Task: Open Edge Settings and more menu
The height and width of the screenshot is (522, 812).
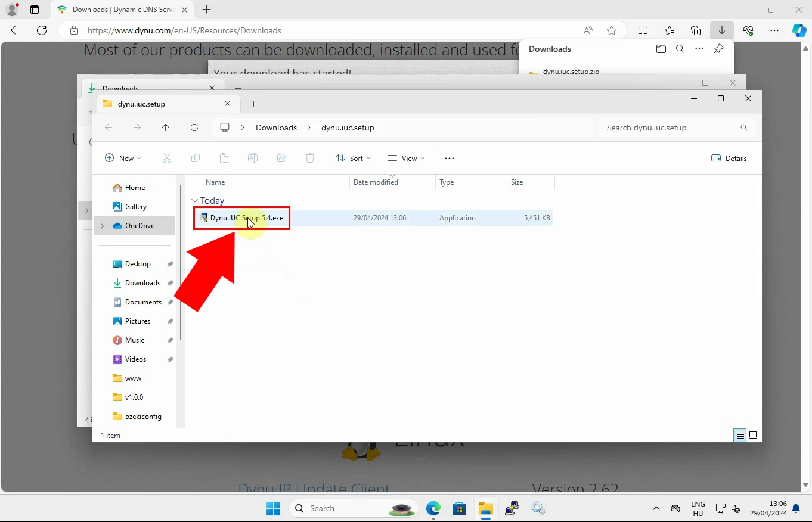Action: 774,30
